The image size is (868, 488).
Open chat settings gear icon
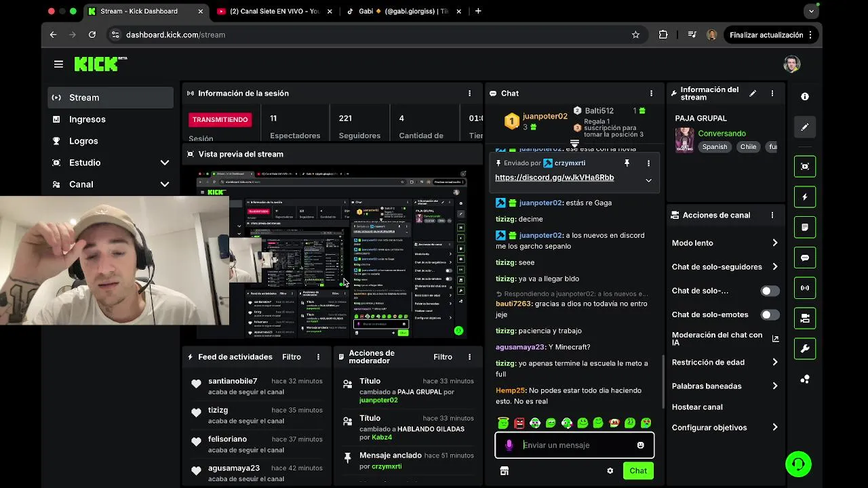tap(610, 471)
